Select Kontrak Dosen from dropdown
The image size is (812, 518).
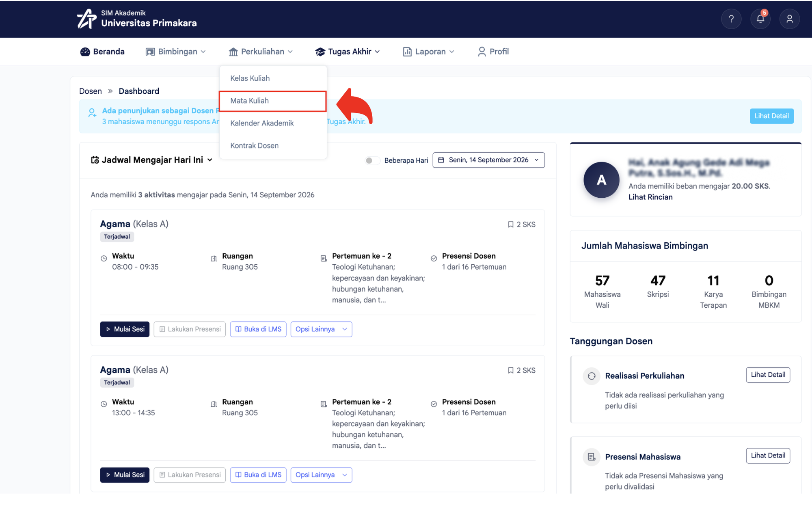pos(273,145)
